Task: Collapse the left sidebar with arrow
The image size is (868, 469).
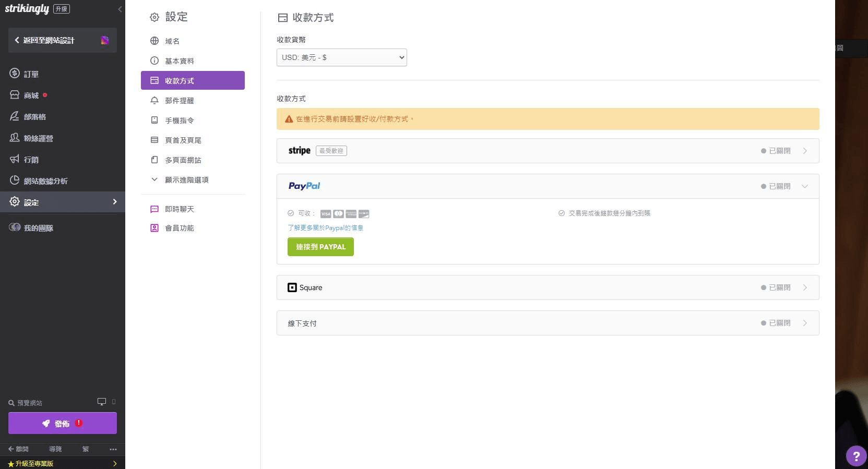Action: click(120, 9)
